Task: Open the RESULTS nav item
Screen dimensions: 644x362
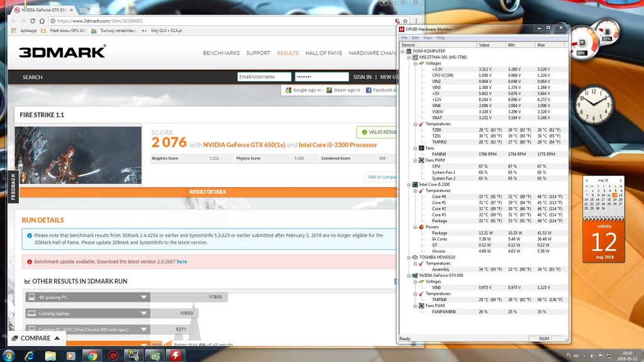Action: (x=287, y=53)
